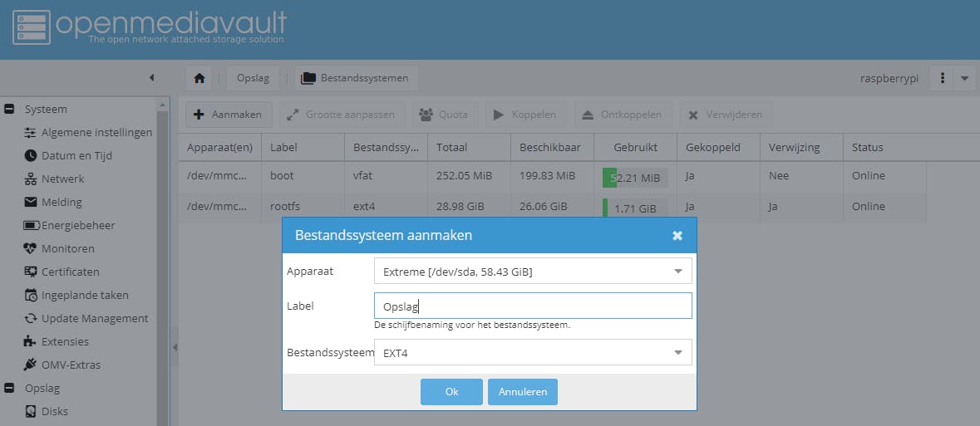Image resolution: width=980 pixels, height=426 pixels.
Task: Click the puzzle icon for Extensies
Action: 29,341
